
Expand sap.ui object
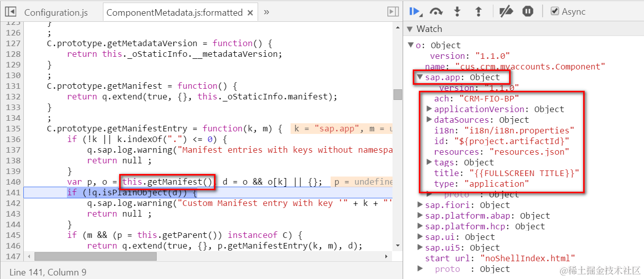click(x=420, y=237)
